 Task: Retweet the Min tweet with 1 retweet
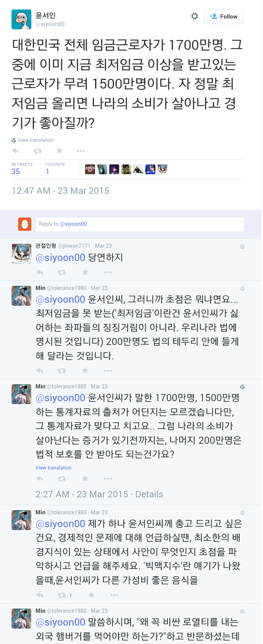pos(62,595)
